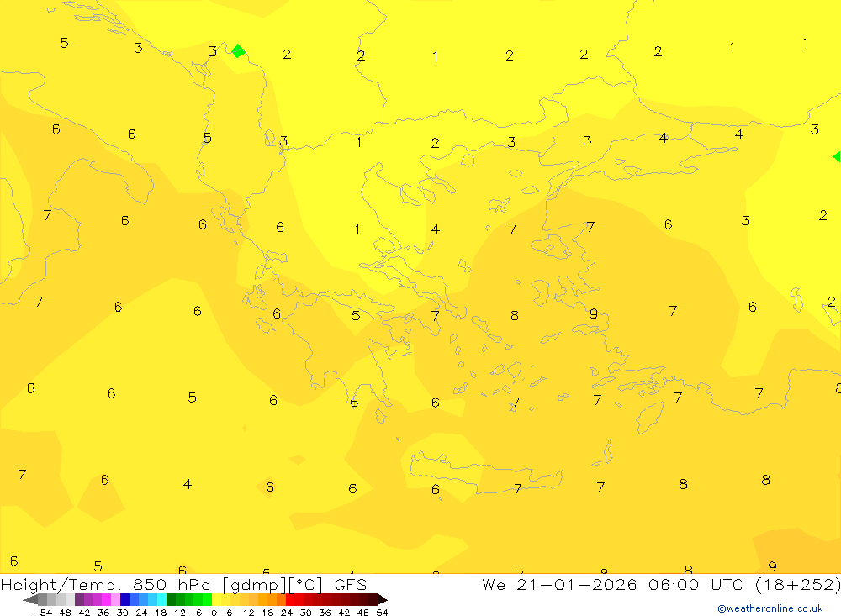Click value 8 in the central Aegean Sea

[x=515, y=315]
